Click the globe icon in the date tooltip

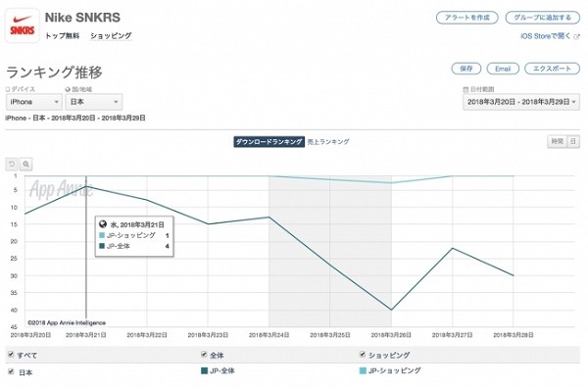(x=103, y=224)
